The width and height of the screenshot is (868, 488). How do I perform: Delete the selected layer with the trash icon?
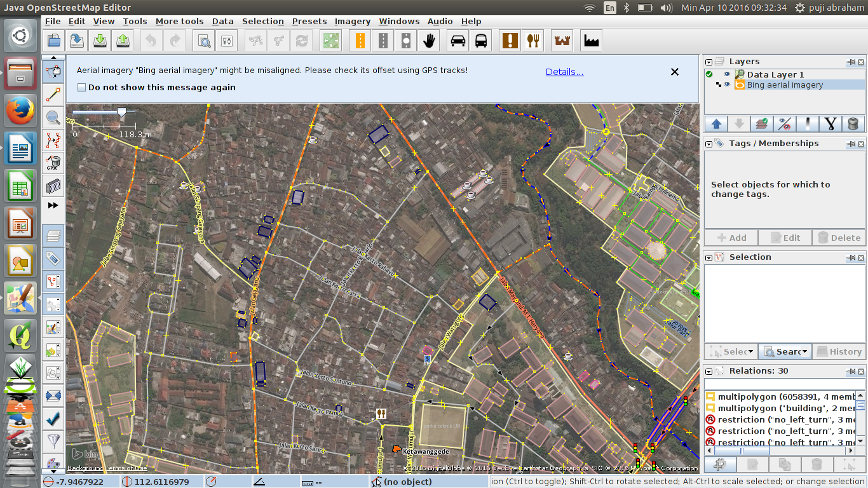(x=853, y=124)
